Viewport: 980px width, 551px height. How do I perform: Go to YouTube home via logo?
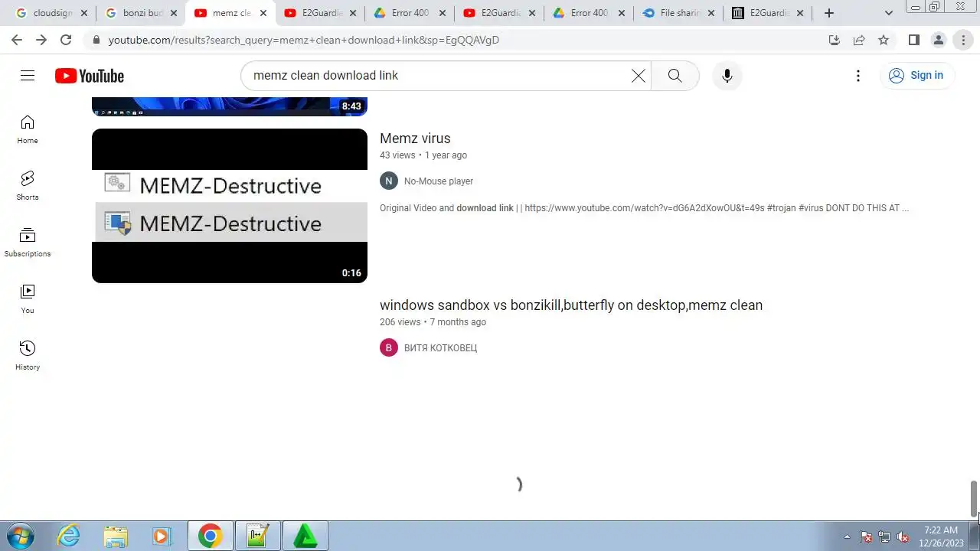[90, 76]
